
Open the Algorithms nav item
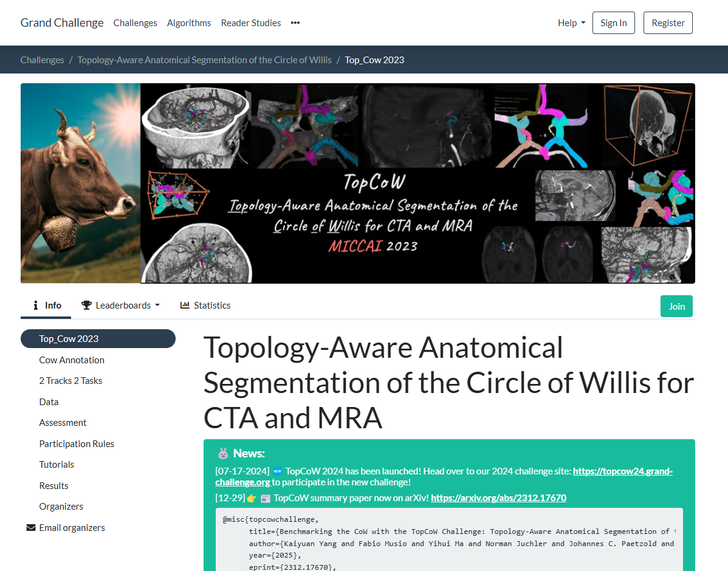pos(189,22)
